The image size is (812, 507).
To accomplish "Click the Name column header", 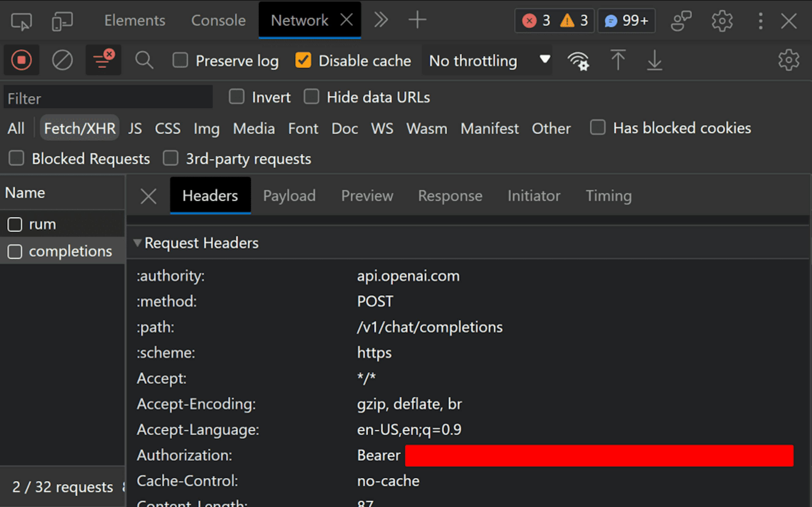I will [62, 193].
